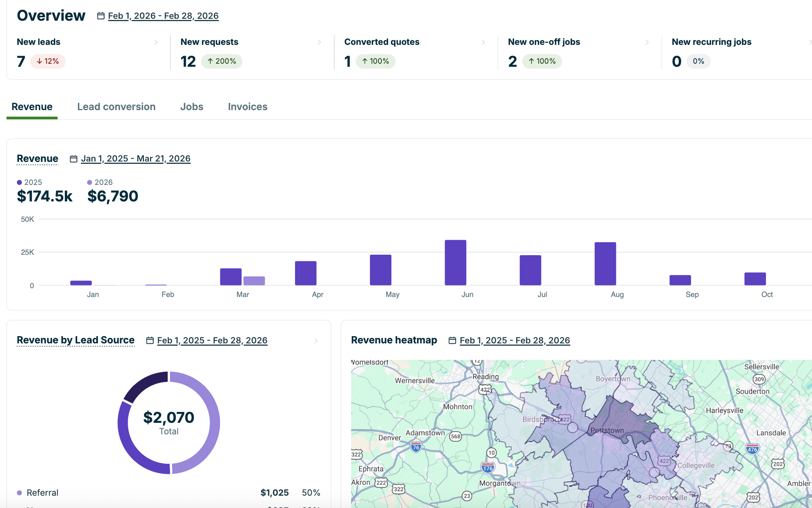Click the Feb 1, 2026 - Feb 28, 2026 date link
Viewport: 812px width, 508px height.
[163, 16]
